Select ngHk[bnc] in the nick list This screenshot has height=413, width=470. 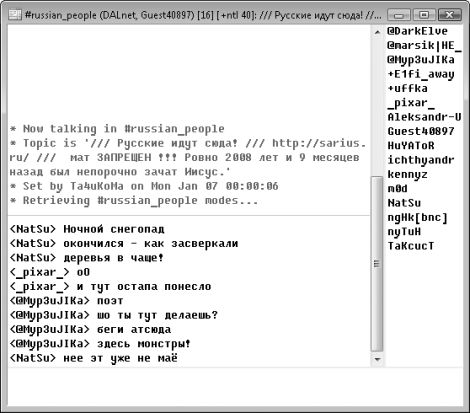coord(417,218)
